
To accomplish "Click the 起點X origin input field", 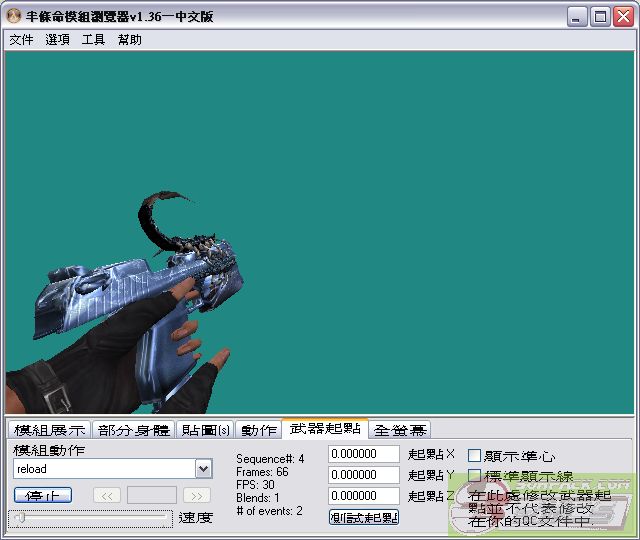I will point(364,454).
